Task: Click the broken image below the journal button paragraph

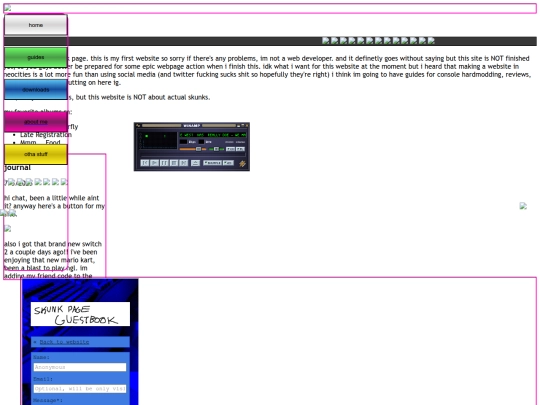Action: 8,229
